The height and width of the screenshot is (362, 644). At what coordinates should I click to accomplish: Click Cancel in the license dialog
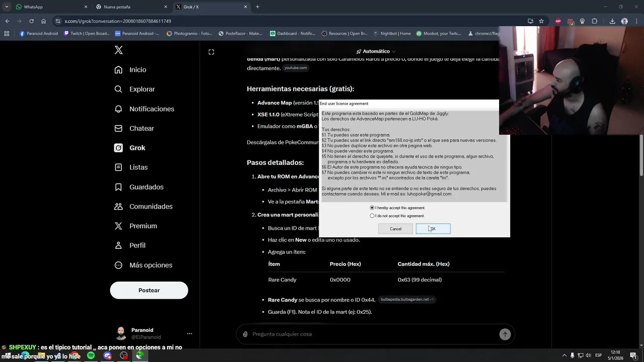point(395,229)
